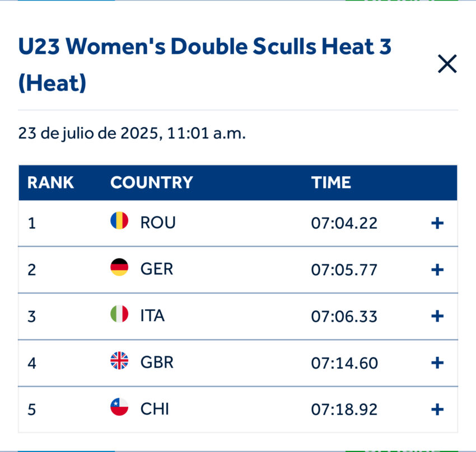476x452 pixels.
Task: Click the Chile flag icon
Action: (x=119, y=407)
